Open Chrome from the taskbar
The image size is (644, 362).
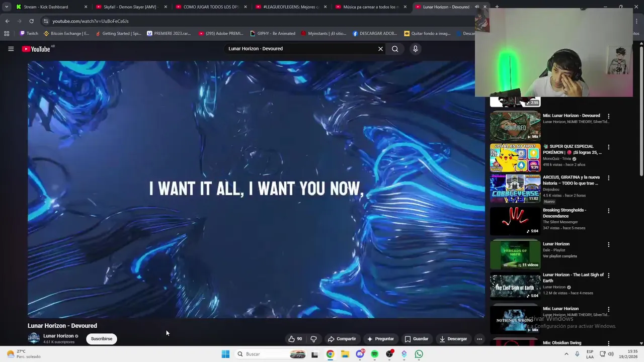(330, 354)
